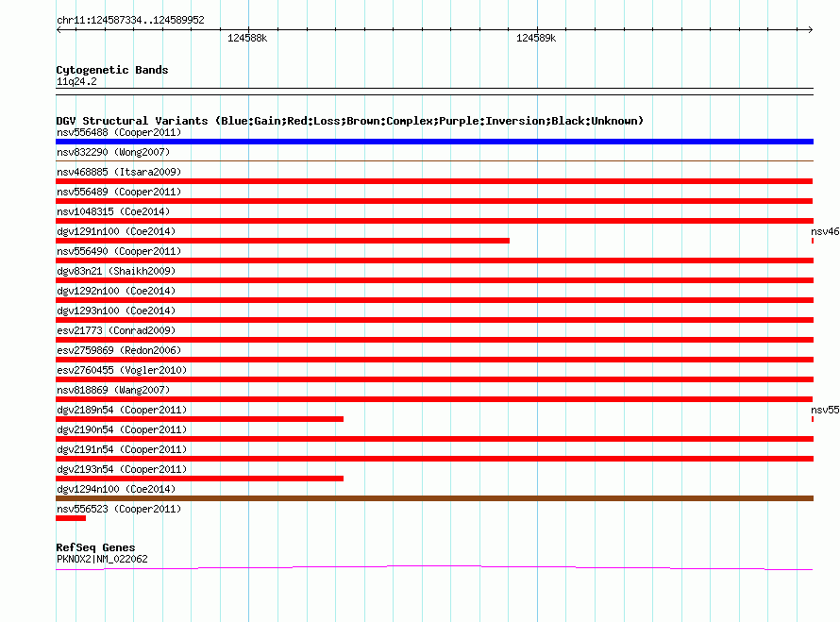The width and height of the screenshot is (840, 622).
Task: Click dgv83n21 (Shaikh2009) label
Action: (x=116, y=271)
